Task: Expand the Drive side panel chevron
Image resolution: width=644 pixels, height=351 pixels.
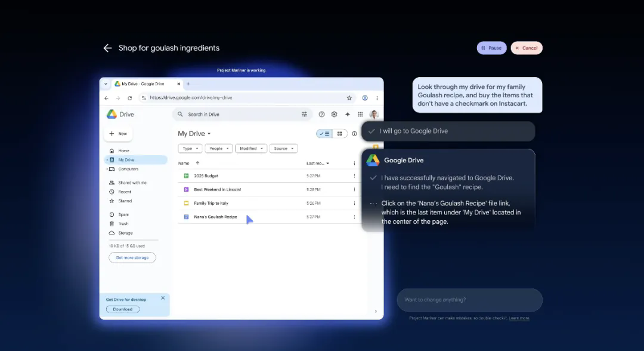Action: pos(376,311)
